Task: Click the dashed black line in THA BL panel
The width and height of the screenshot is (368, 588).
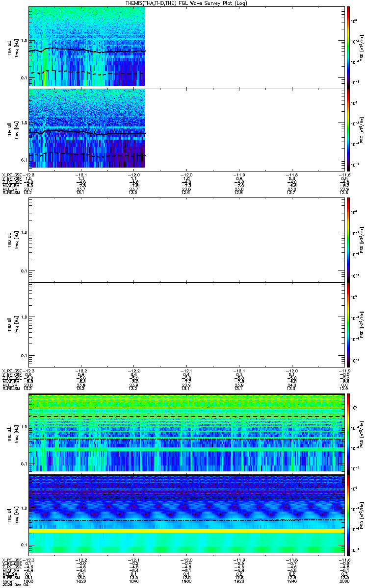Action: tap(86, 73)
